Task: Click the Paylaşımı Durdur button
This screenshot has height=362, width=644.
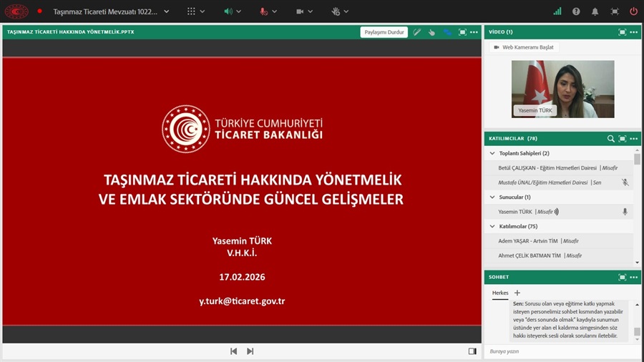Action: point(385,32)
